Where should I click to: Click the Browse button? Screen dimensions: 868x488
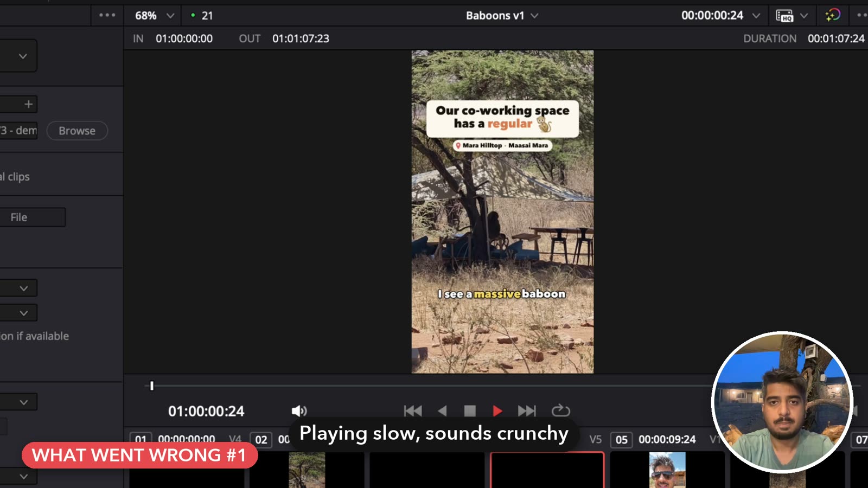[x=77, y=131]
